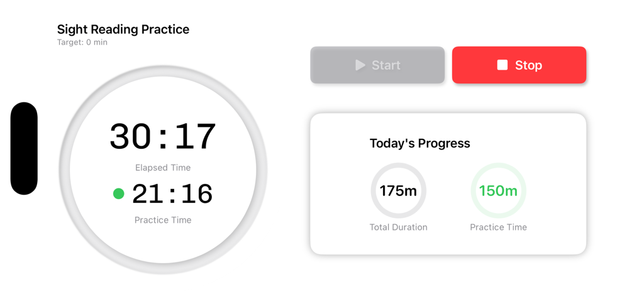Click the Elapsed Time label
The width and height of the screenshot is (644, 297).
tap(163, 168)
